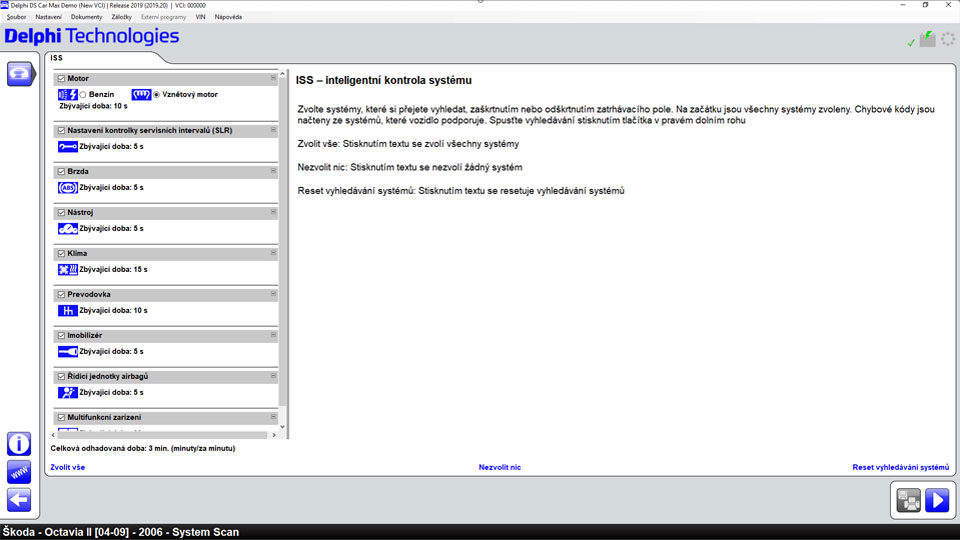Image resolution: width=960 pixels, height=540 pixels.
Task: Click the instrument cluster icon under Nástroj
Action: [67, 228]
